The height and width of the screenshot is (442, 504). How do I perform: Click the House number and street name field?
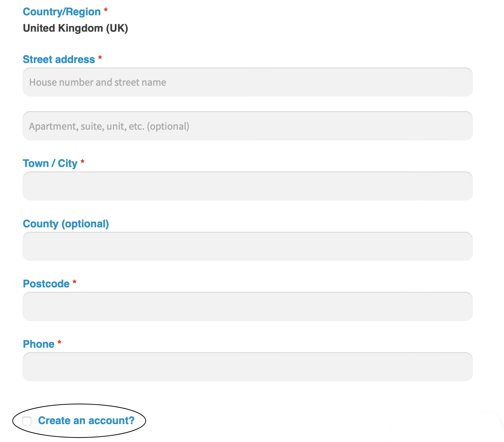pos(248,82)
